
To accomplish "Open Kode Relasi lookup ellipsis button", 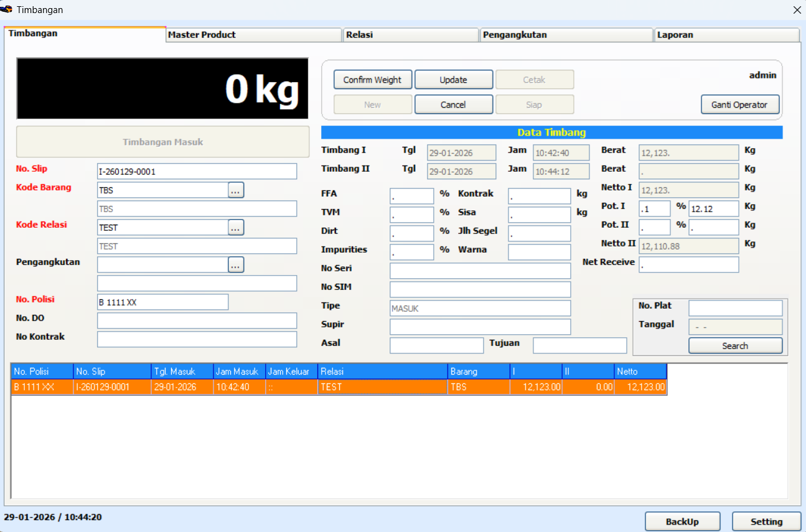I will click(x=236, y=228).
